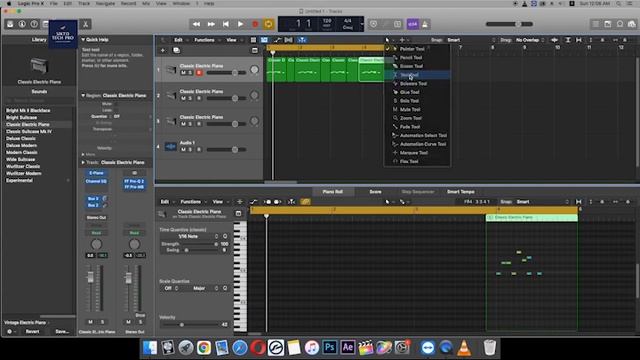Click the E-Piano instrument slot

coord(96,173)
